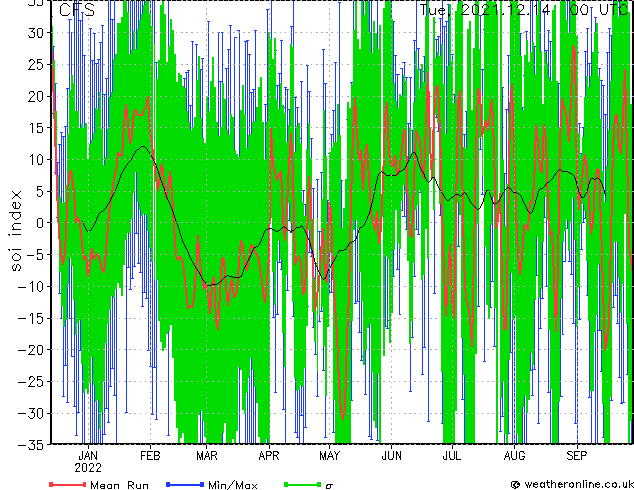Click the sigma symbol legend label

pos(329,486)
